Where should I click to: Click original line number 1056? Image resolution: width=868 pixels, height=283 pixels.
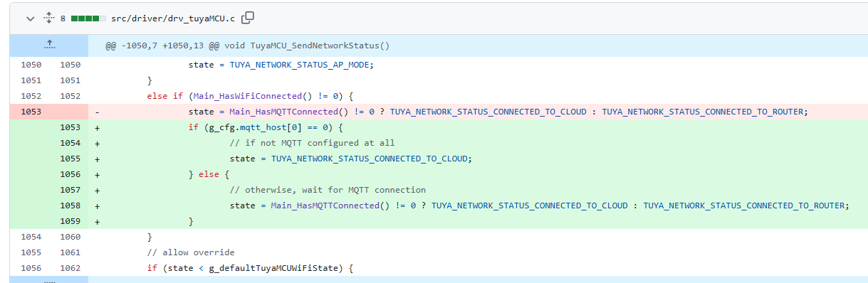[31, 268]
